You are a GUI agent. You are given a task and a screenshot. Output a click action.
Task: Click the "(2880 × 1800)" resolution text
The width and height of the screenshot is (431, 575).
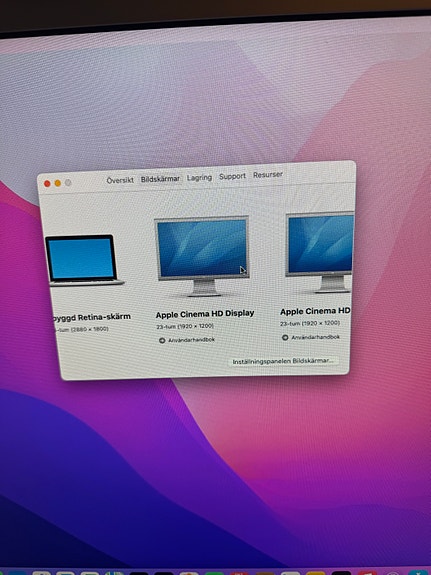90,329
